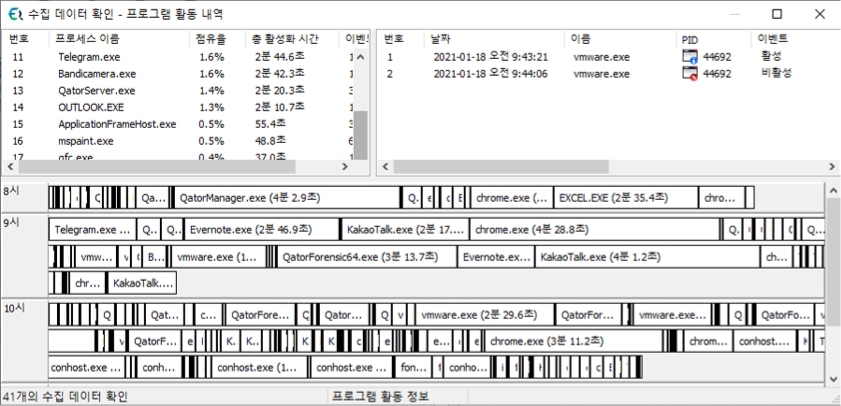Select event dated 2021-01-18 오전 9:43:21
Image resolution: width=841 pixels, height=406 pixels.
490,57
